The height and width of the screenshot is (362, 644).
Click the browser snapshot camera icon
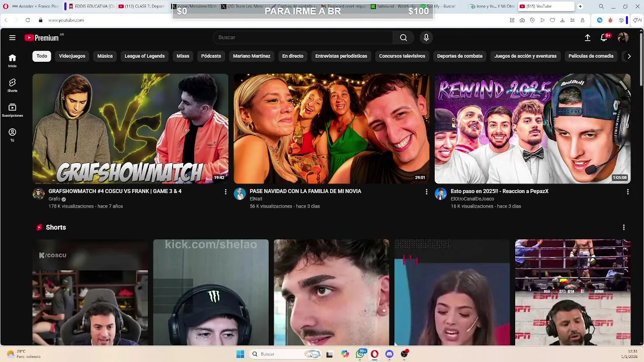click(x=522, y=20)
